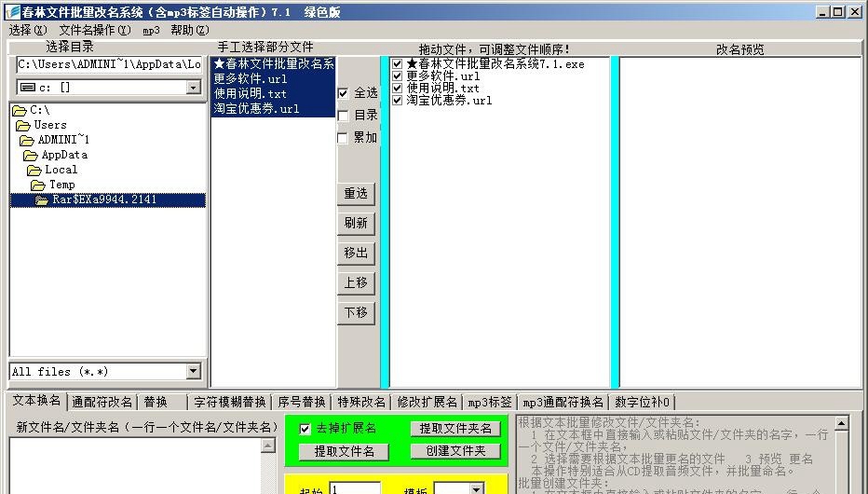Screen dimensions: 868x494
Task: Click the 下移 button
Action: click(356, 313)
